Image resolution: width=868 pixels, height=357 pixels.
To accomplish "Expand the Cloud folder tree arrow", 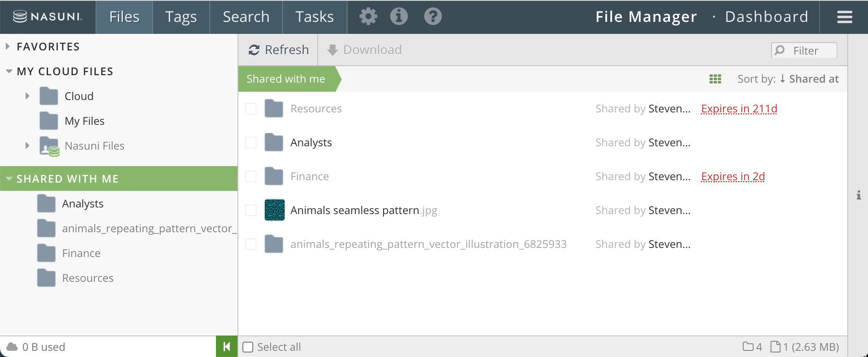I will click(x=27, y=96).
